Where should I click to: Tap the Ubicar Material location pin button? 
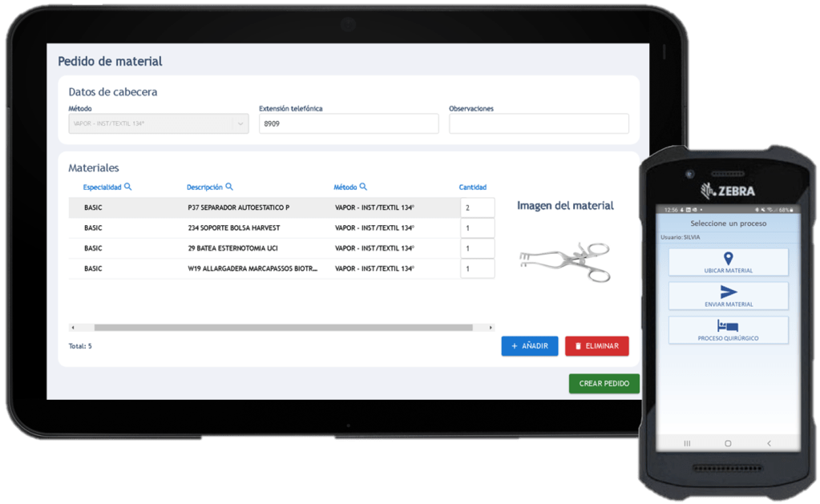click(x=728, y=262)
